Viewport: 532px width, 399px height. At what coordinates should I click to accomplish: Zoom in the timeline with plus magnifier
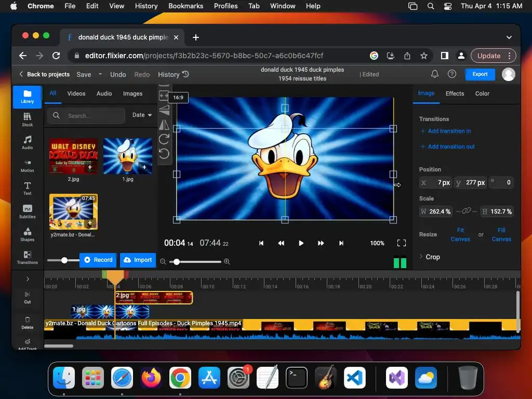227,261
